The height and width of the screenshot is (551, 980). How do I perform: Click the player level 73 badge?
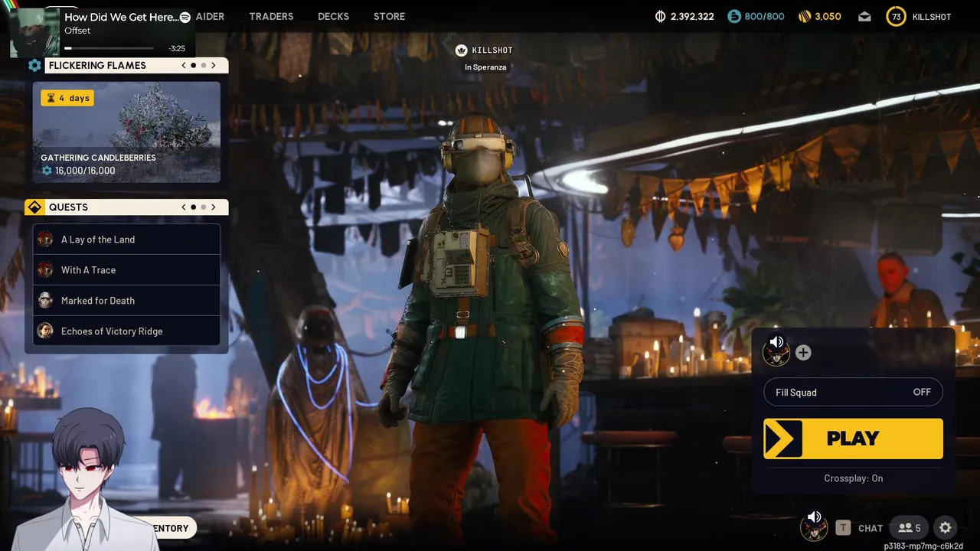pyautogui.click(x=896, y=17)
